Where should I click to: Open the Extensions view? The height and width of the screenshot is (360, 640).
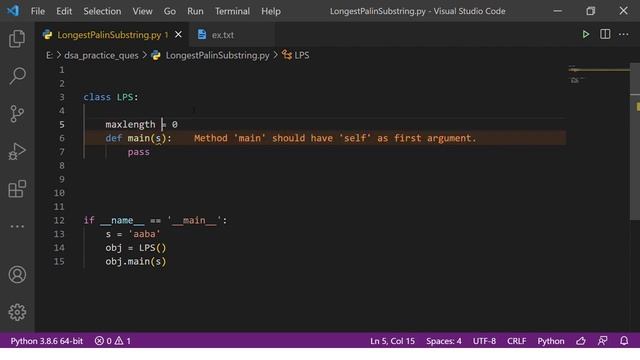17,189
